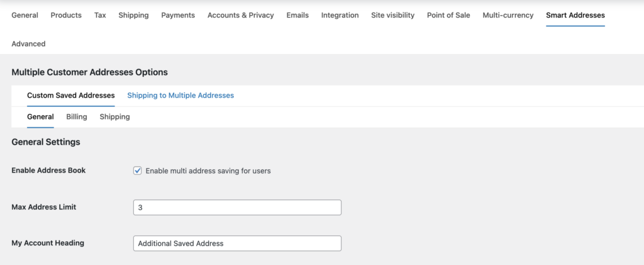
Task: Open the Shipping to Multiple Addresses link
Action: click(x=180, y=96)
